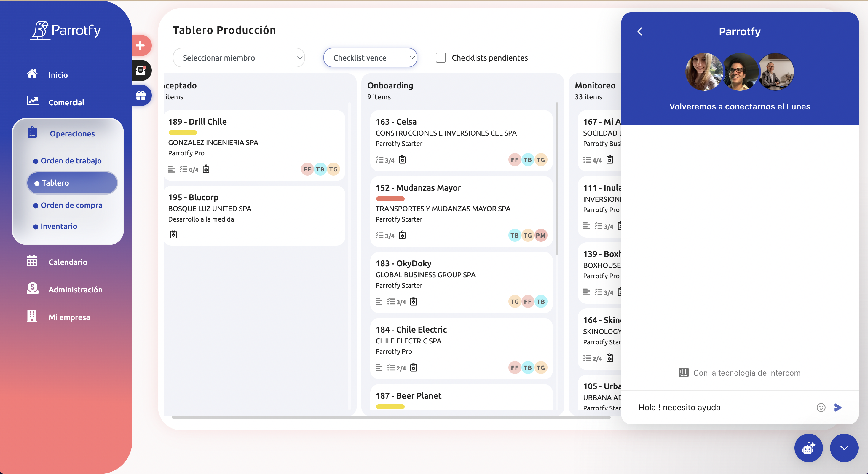Open card title 183 - OkyDoky

tap(403, 263)
